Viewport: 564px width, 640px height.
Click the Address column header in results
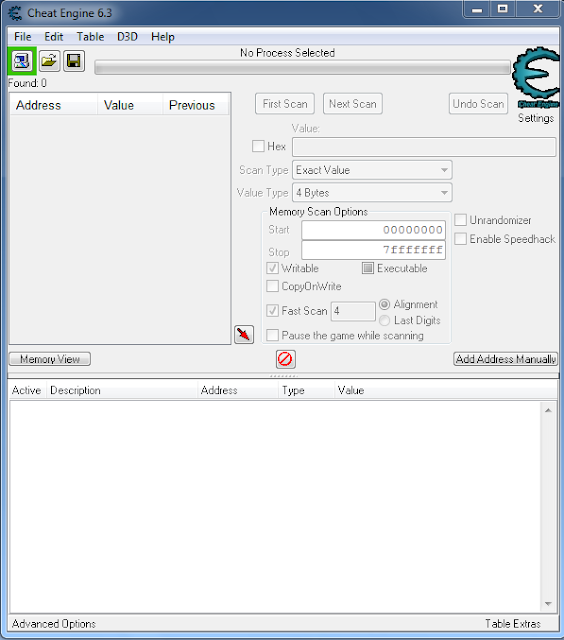coord(53,105)
